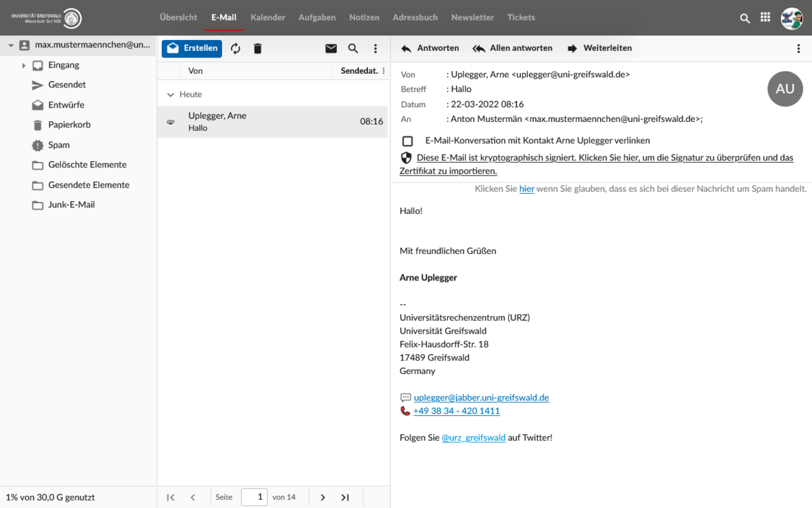Click the refresh mail list icon
812x508 pixels.
pyautogui.click(x=235, y=49)
